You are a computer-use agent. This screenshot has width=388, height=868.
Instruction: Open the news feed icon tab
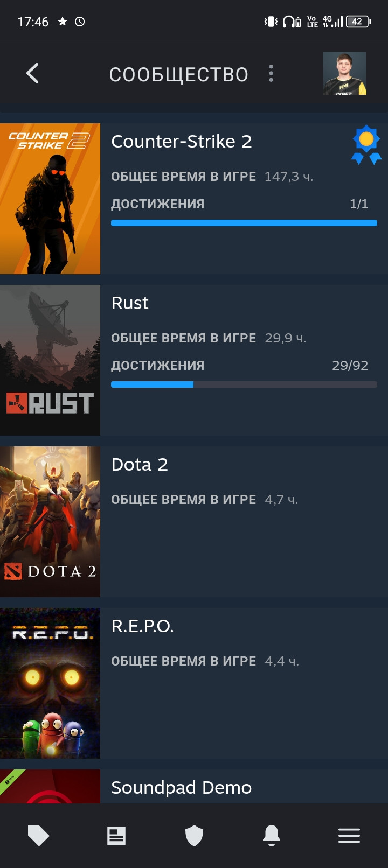pos(116,836)
